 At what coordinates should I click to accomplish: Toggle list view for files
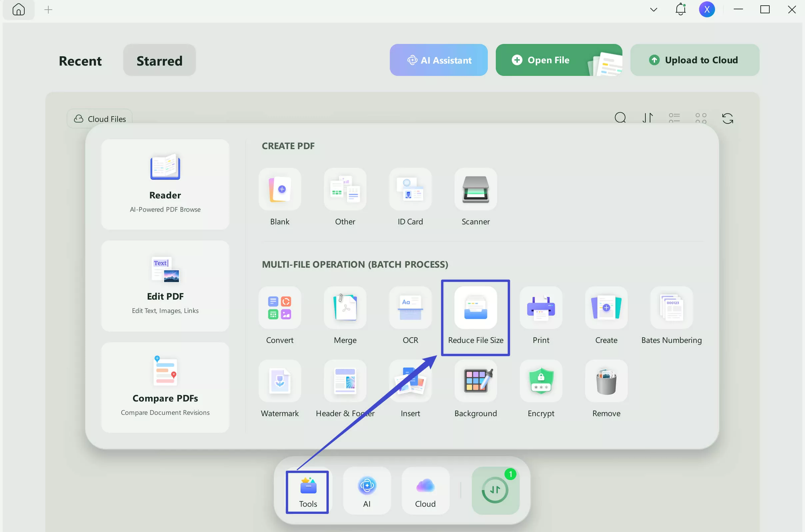[674, 118]
